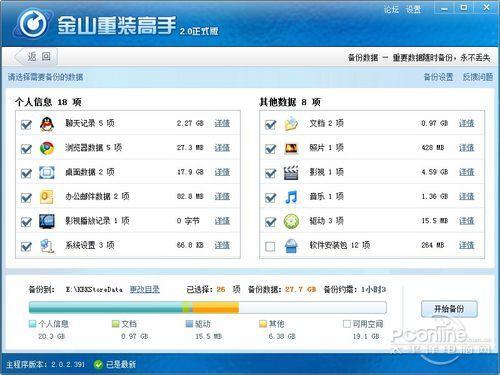The image size is (500, 375).
Task: Toggle the 照片 checkbox
Action: click(x=270, y=149)
